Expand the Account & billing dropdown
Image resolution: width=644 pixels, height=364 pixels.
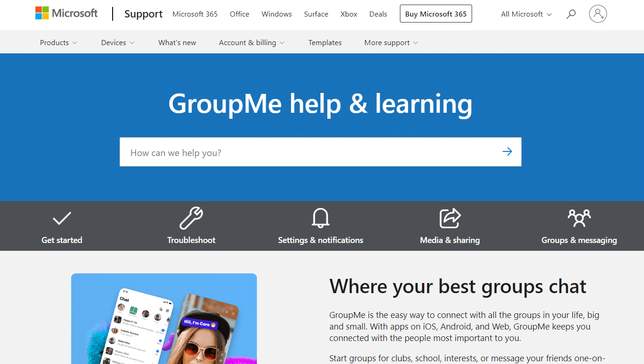251,42
